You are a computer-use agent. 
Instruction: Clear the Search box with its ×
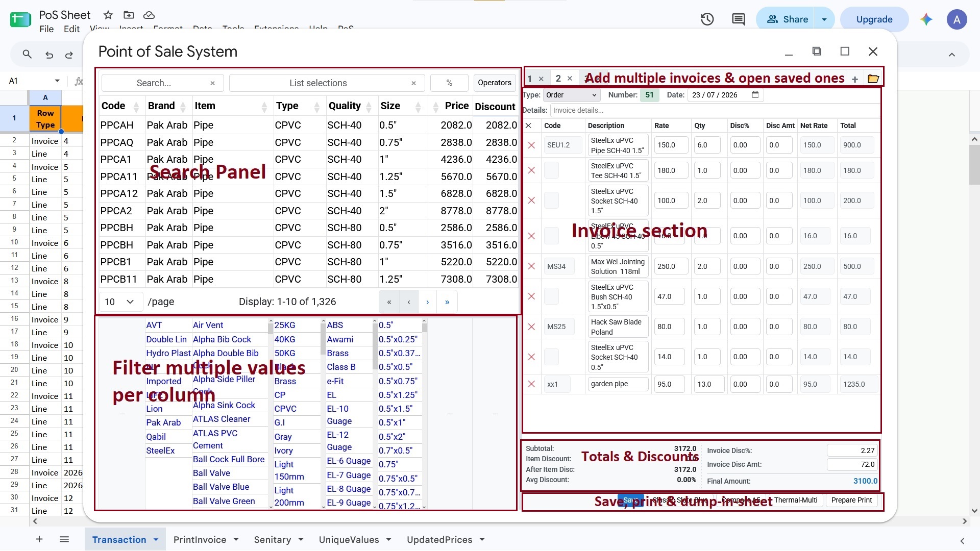212,83
